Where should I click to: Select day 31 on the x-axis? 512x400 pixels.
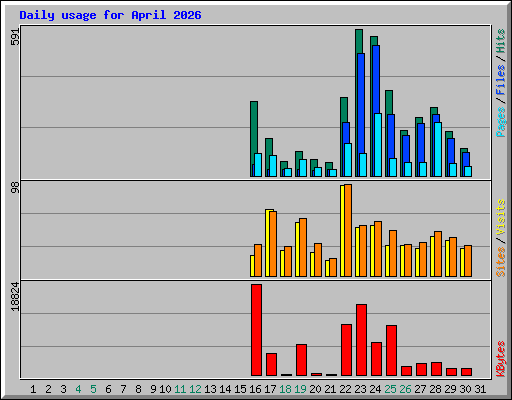[480, 389]
